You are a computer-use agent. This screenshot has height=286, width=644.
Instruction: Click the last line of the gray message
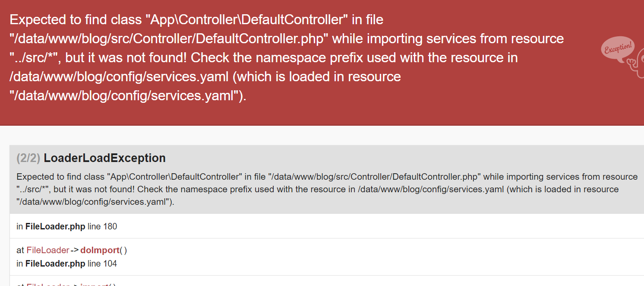95,202
